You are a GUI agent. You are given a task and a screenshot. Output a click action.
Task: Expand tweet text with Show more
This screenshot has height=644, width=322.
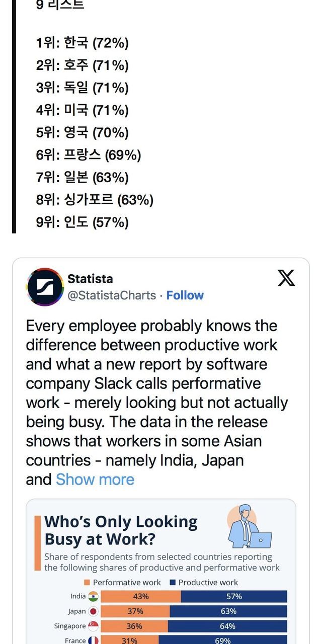click(x=95, y=479)
